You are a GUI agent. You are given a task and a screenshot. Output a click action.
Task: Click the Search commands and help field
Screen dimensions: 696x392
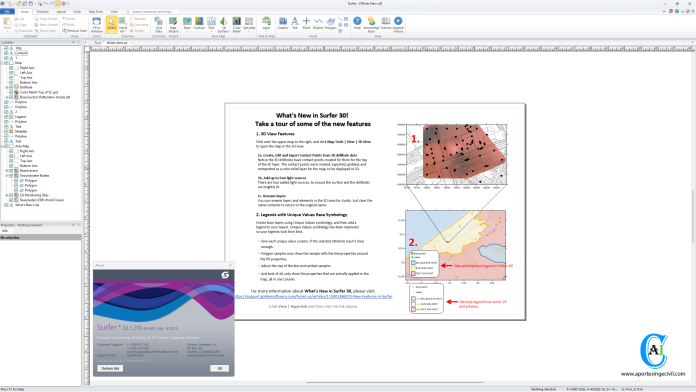152,12
